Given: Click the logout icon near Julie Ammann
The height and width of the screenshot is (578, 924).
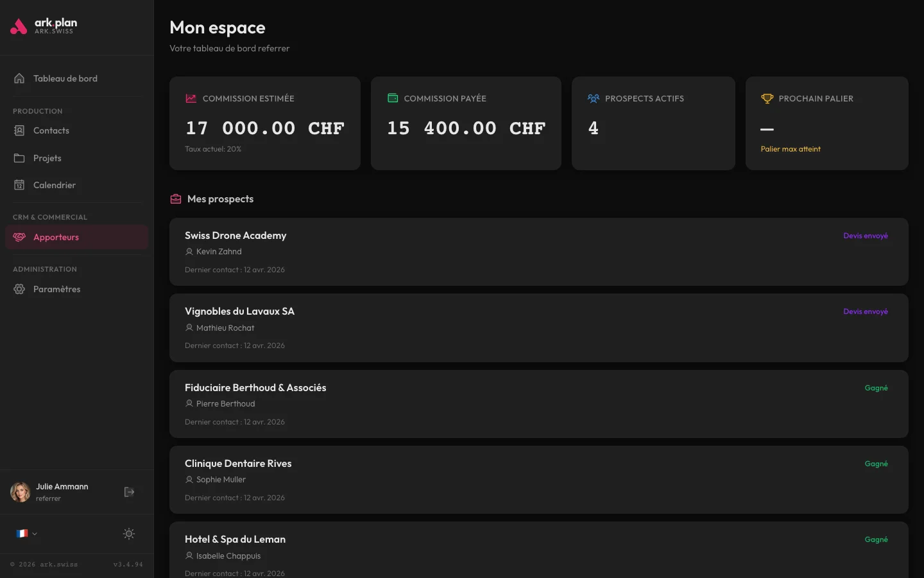Looking at the screenshot, I should (129, 492).
